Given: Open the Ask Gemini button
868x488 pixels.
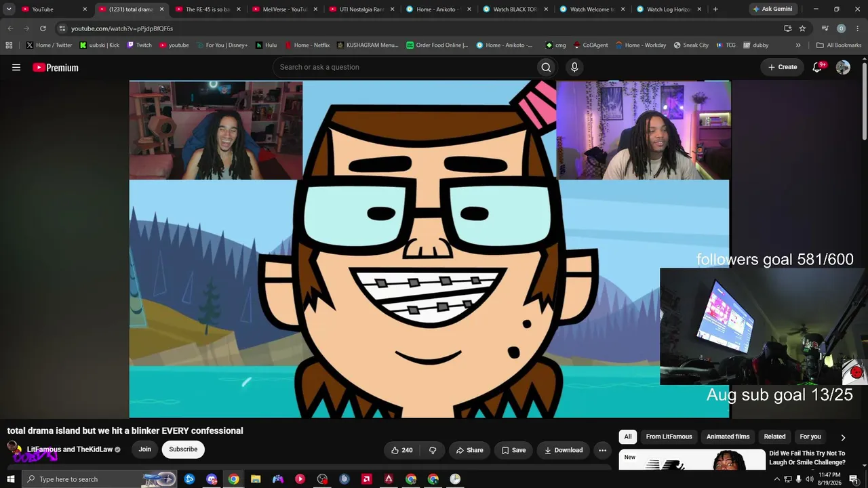Looking at the screenshot, I should (x=773, y=9).
